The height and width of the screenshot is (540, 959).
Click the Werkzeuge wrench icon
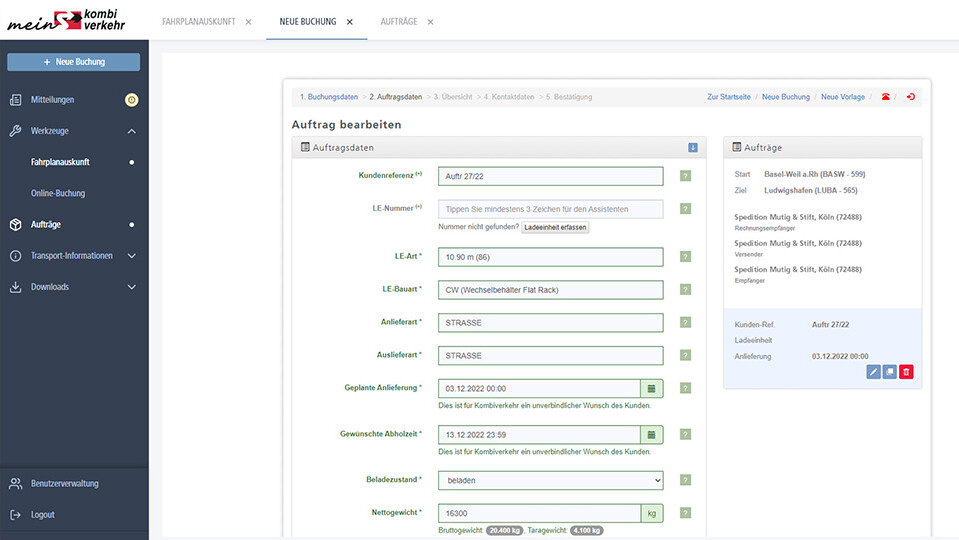click(16, 131)
